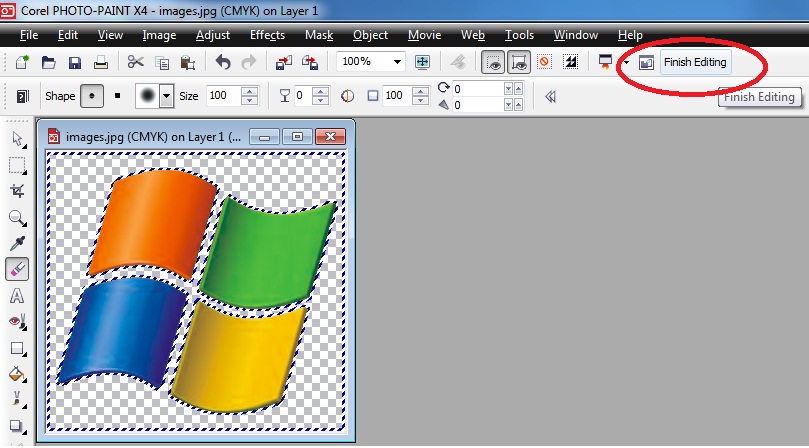Click the full-screen preview icon

pyautogui.click(x=423, y=62)
